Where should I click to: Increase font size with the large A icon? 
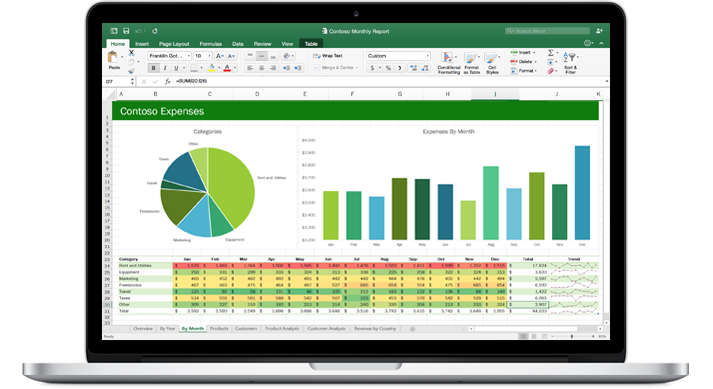point(219,56)
